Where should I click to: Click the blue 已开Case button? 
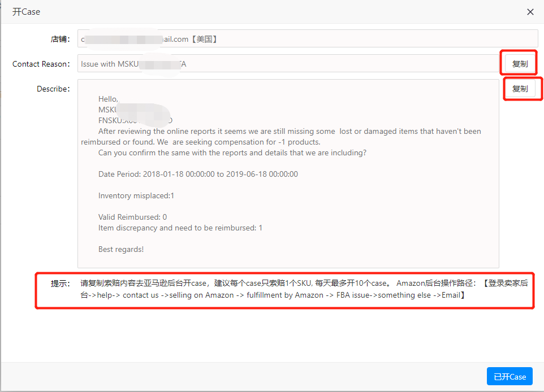point(509,377)
